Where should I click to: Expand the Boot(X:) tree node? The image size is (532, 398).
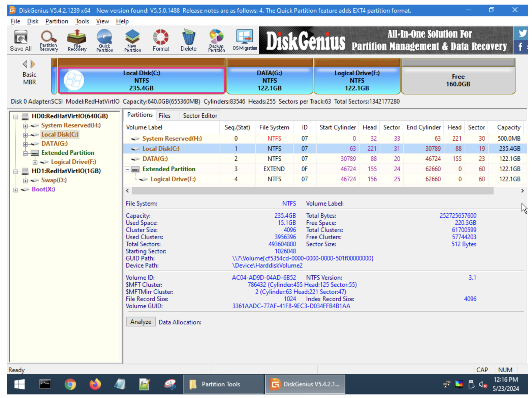(x=16, y=189)
